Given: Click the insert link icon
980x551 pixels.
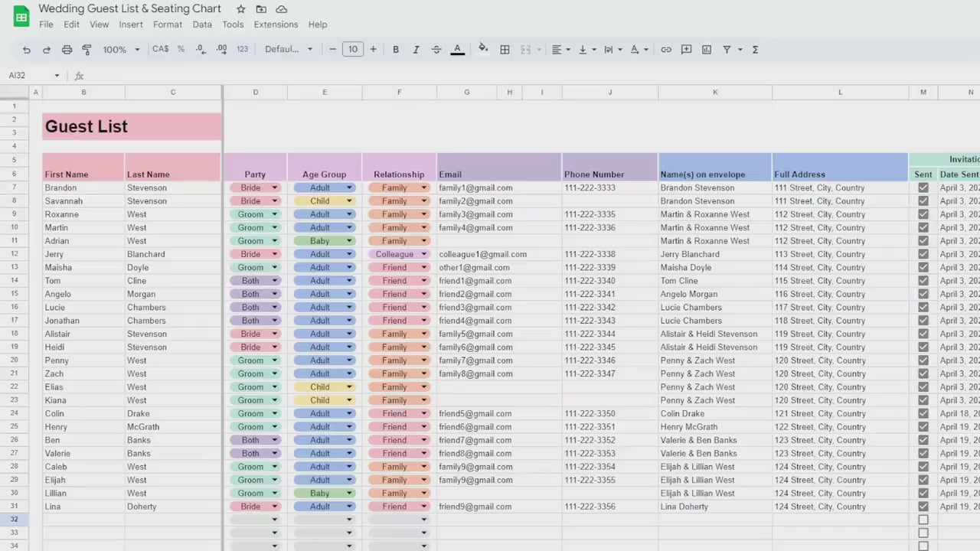Looking at the screenshot, I should click(x=666, y=50).
